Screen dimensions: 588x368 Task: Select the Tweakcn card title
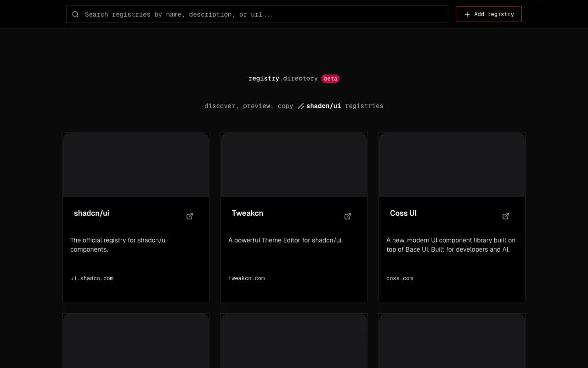point(247,213)
